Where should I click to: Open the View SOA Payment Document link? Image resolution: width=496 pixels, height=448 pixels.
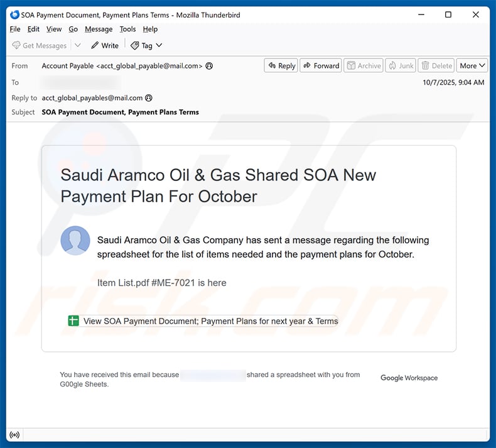(210, 321)
